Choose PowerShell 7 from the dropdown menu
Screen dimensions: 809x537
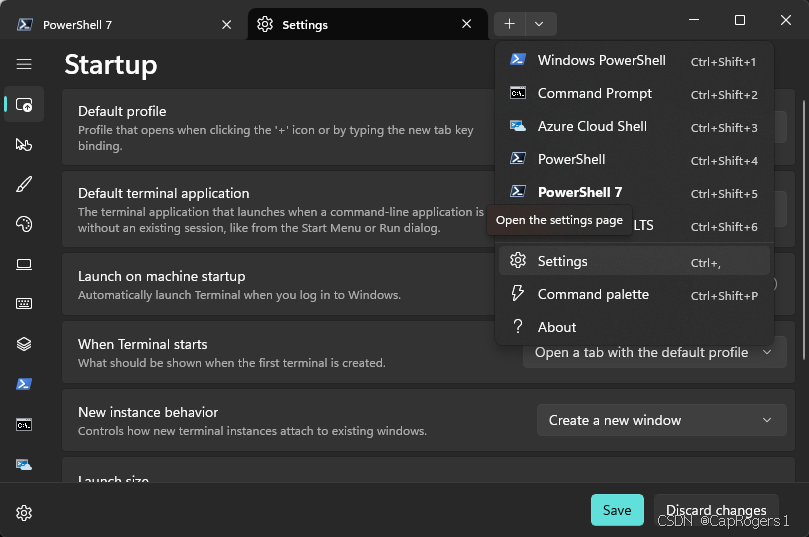click(634, 192)
